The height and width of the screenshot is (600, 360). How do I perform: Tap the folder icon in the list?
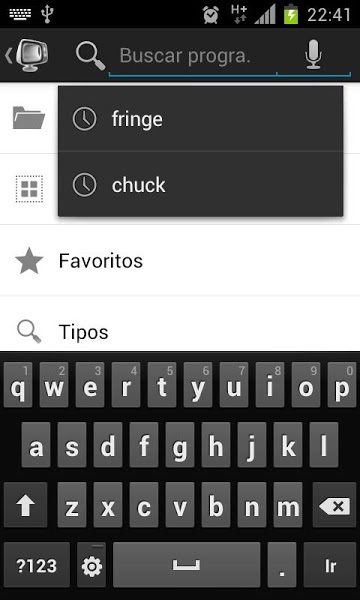29,117
